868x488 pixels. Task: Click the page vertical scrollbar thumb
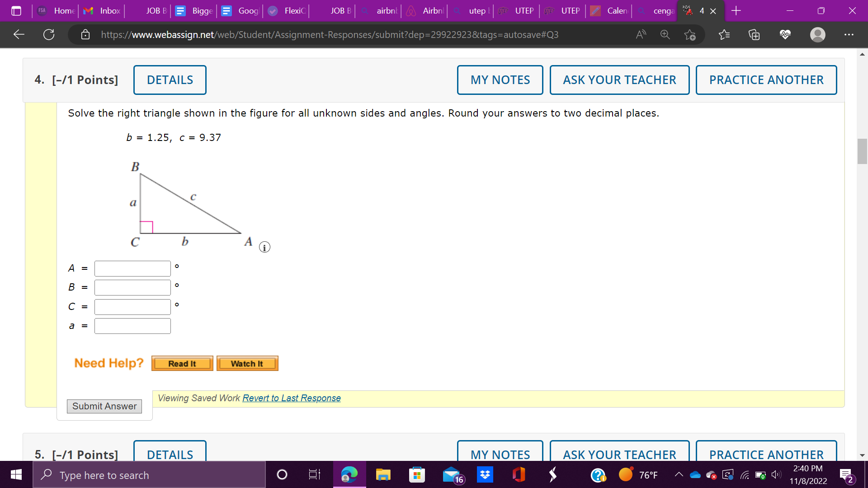click(862, 151)
